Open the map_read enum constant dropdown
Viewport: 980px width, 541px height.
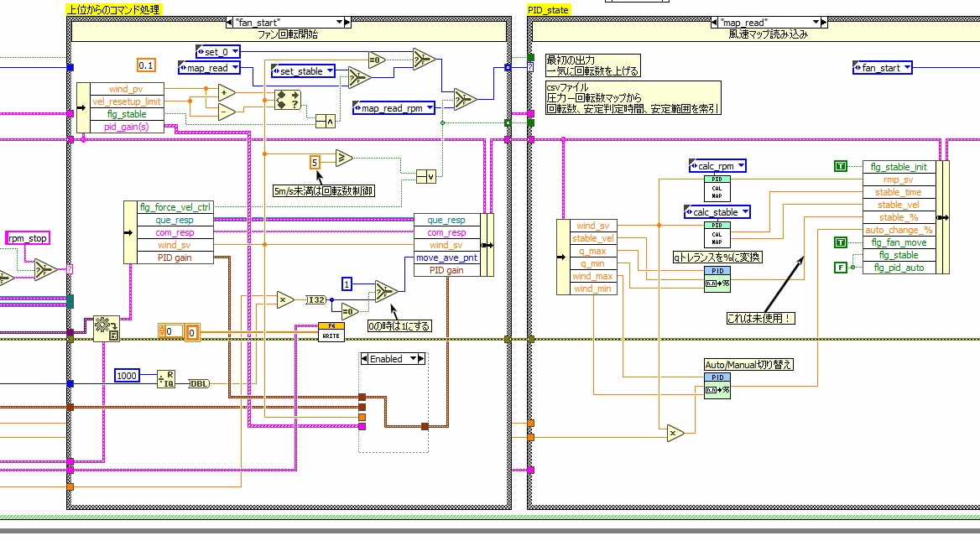click(235, 67)
